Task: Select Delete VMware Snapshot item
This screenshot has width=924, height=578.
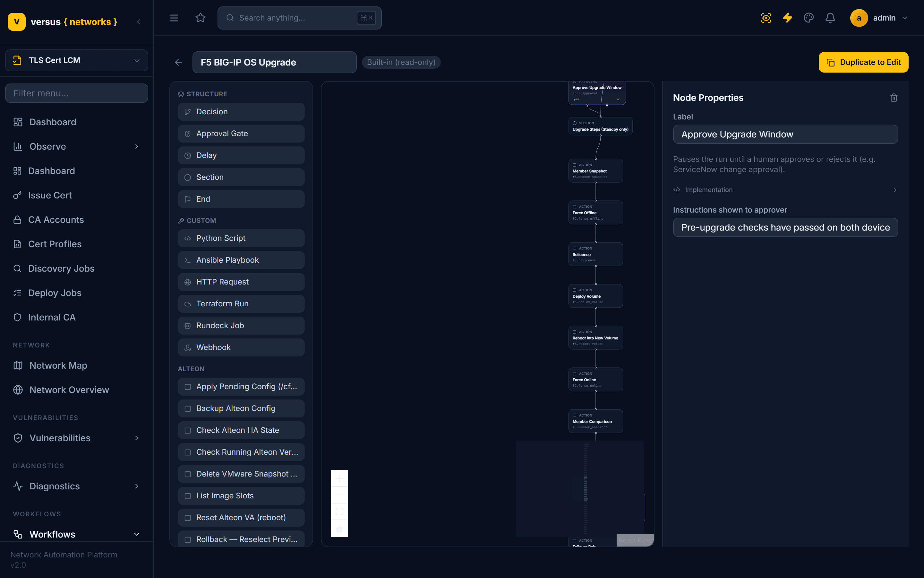Action: tap(241, 474)
